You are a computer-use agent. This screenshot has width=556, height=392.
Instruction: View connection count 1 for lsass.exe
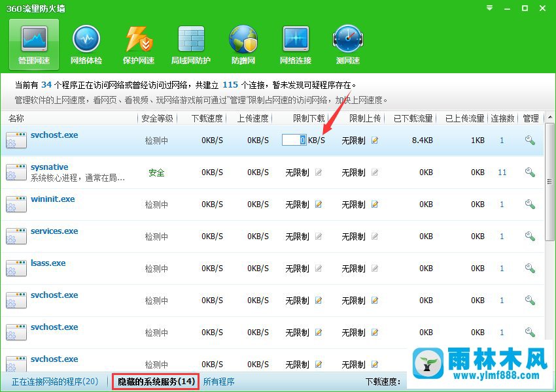click(502, 269)
